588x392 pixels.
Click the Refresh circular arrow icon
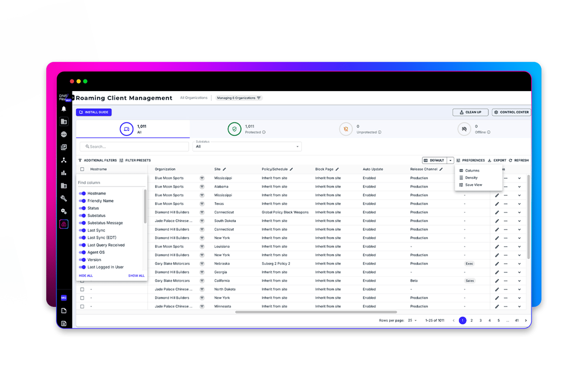point(510,160)
